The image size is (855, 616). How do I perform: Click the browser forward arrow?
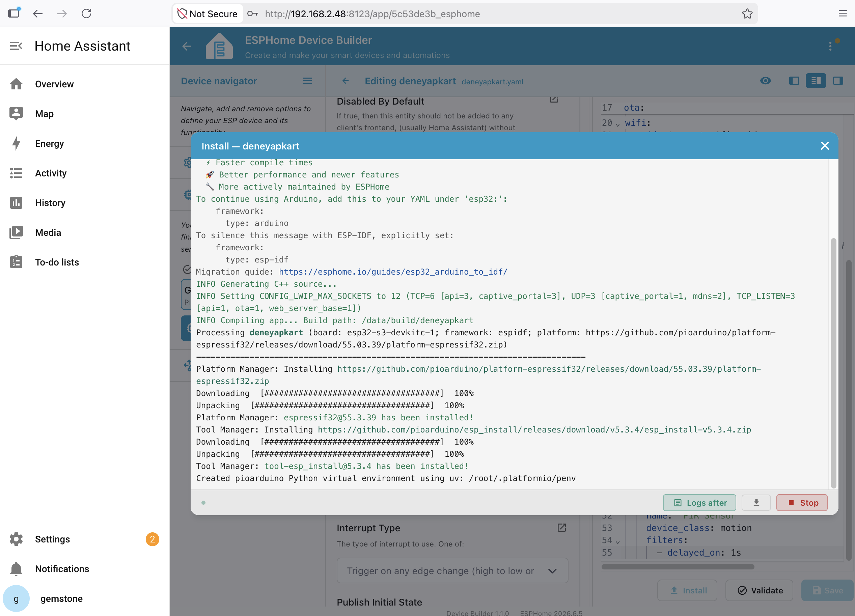pos(62,14)
